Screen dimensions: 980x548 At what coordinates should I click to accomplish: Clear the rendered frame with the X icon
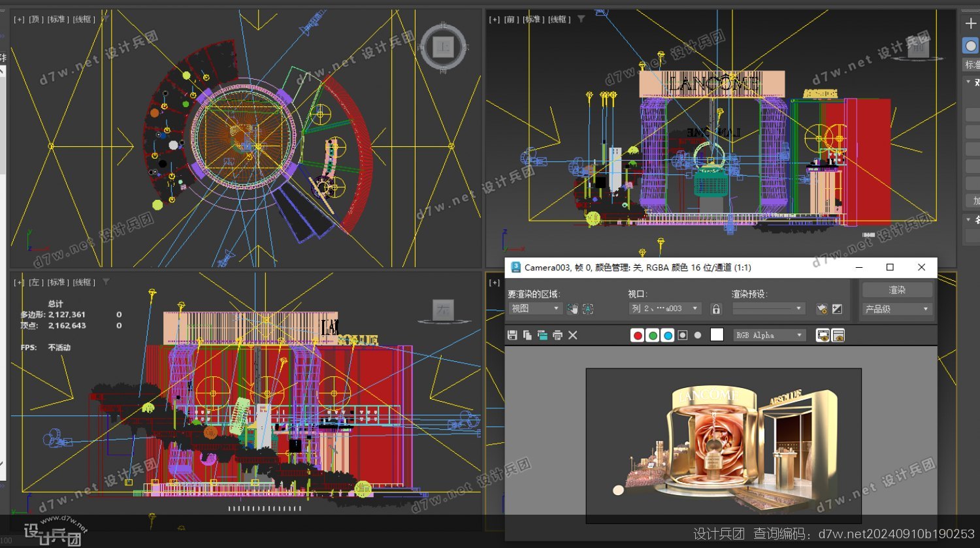point(573,335)
